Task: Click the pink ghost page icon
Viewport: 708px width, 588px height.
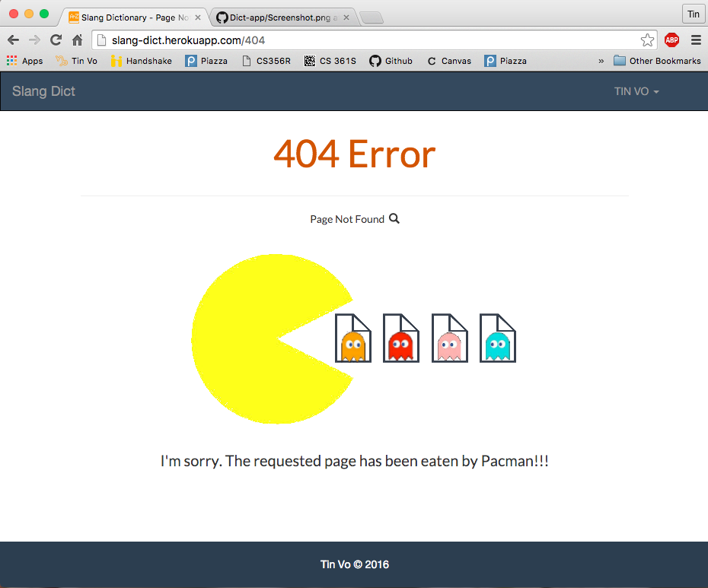Action: [x=450, y=338]
